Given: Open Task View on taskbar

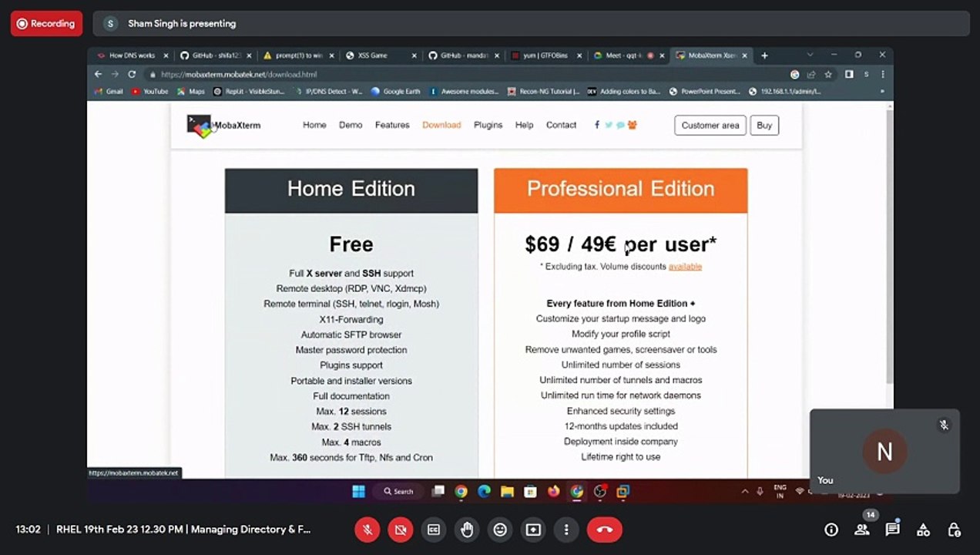Looking at the screenshot, I should 438,491.
